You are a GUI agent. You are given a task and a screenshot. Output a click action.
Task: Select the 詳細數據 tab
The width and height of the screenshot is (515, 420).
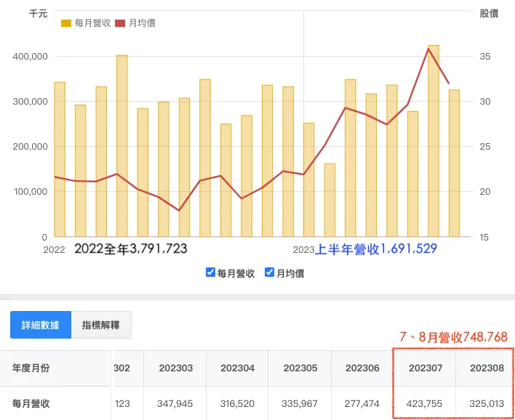click(x=41, y=325)
